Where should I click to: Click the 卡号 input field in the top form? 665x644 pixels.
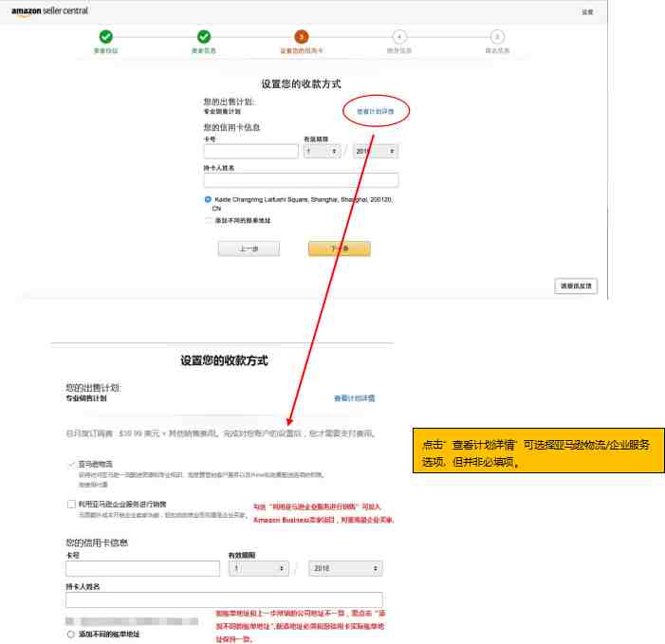(x=250, y=152)
